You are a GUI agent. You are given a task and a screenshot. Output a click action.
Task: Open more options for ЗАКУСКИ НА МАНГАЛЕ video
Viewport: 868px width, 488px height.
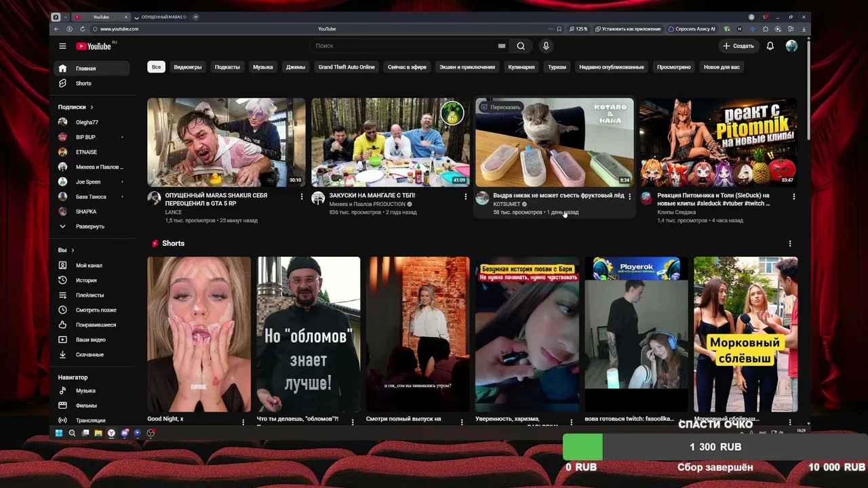tap(466, 197)
